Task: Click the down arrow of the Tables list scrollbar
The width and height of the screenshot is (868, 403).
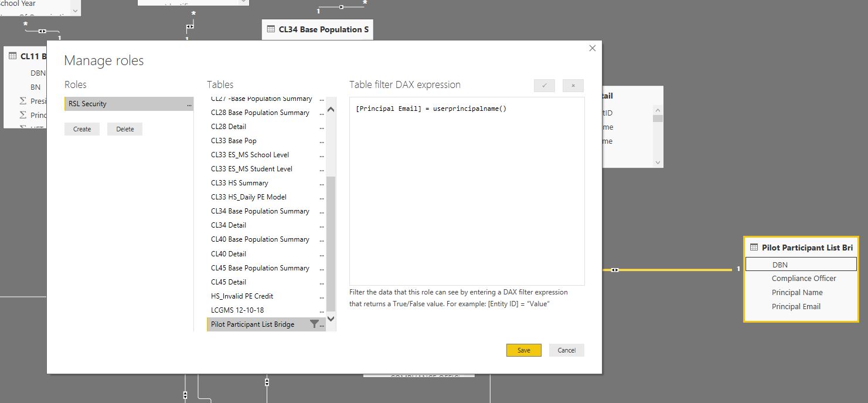Action: [x=331, y=319]
